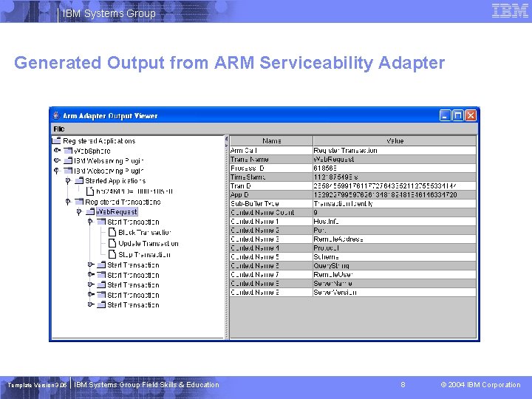Maximize the Arm Adapter Output Viewer window
The height and width of the screenshot is (399, 532).
coord(457,116)
